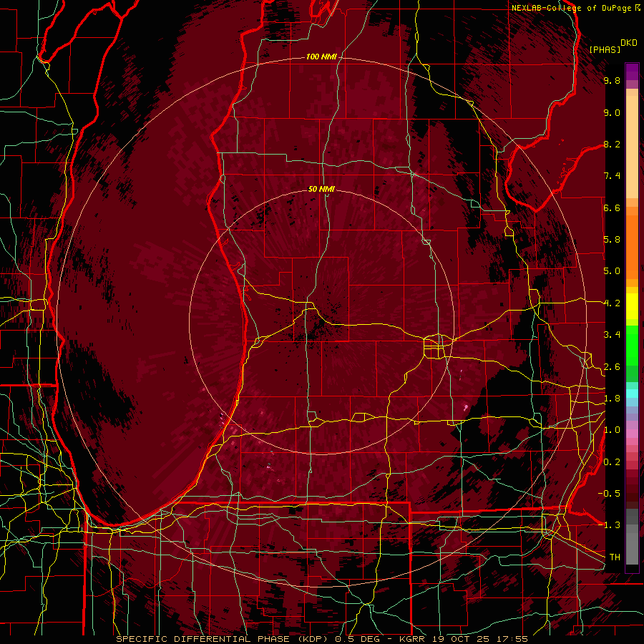
Task: Click the TH legend label
Action: coord(615,557)
